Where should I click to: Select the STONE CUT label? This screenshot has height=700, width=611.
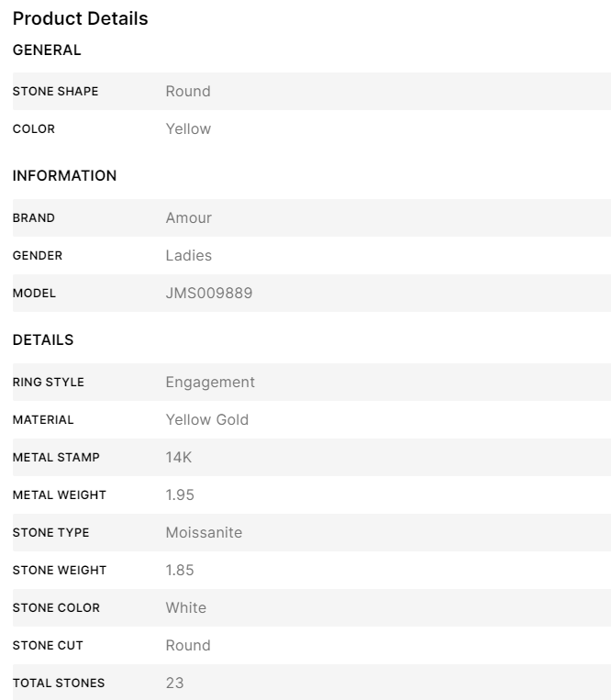coord(48,645)
